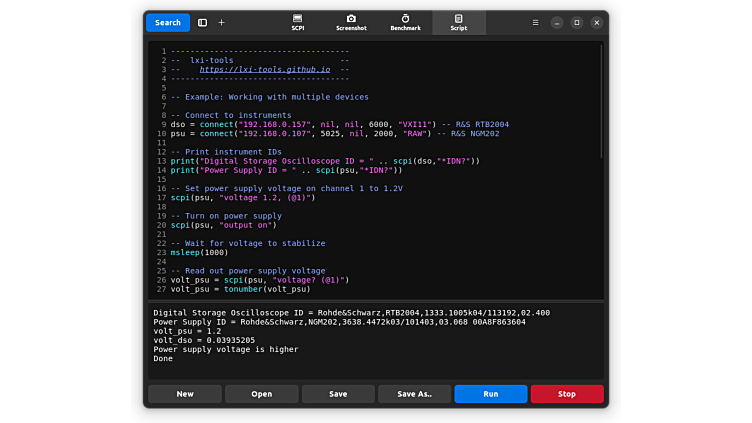Screen dimensions: 752x423
Task: Click the Save As.. button
Action: click(414, 394)
